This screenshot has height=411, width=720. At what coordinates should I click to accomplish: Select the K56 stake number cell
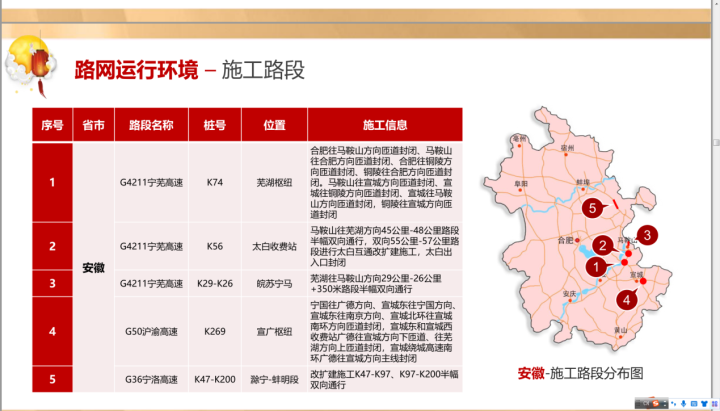coord(214,246)
